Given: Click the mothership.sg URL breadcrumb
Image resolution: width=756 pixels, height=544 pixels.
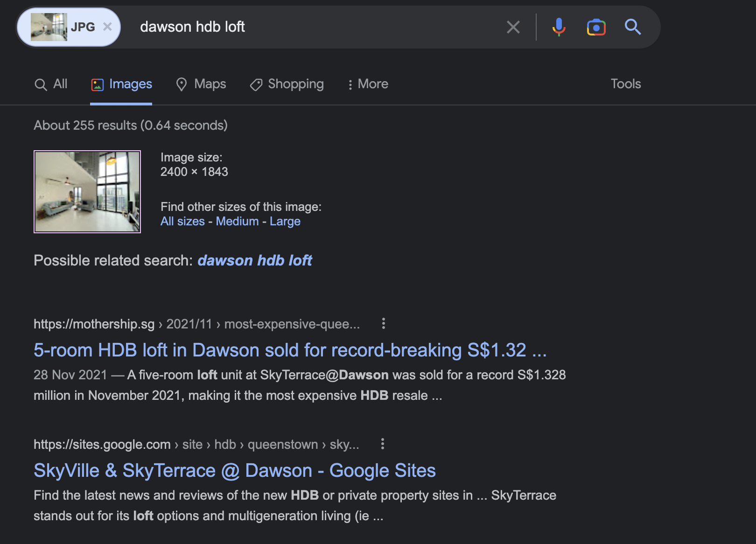Looking at the screenshot, I should tap(196, 324).
